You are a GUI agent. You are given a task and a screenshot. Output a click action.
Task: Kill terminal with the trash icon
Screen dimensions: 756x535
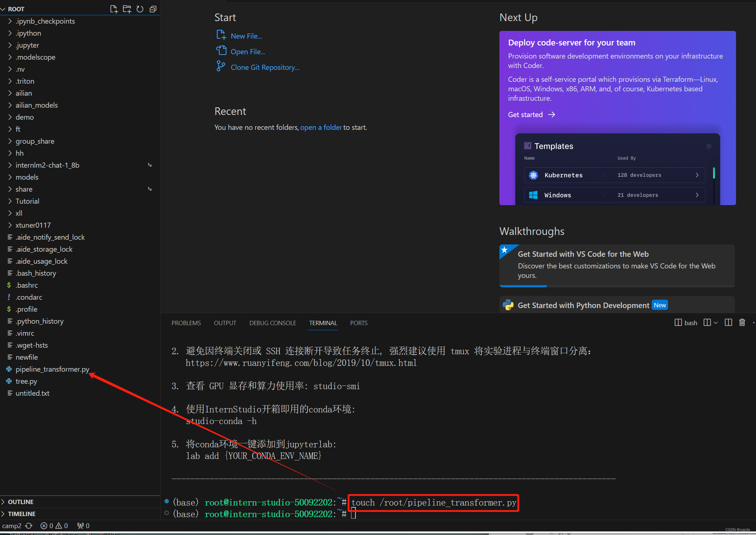[742, 323]
